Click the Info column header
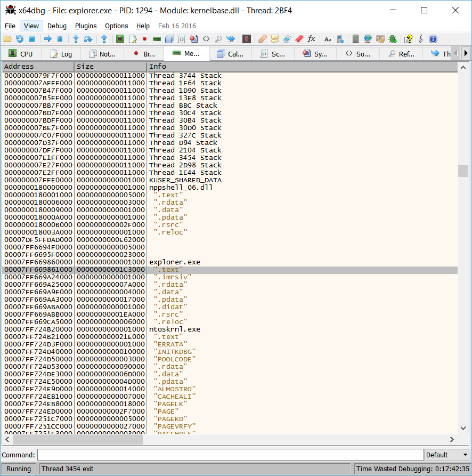Screen dimensions: 472x476 click(x=302, y=67)
